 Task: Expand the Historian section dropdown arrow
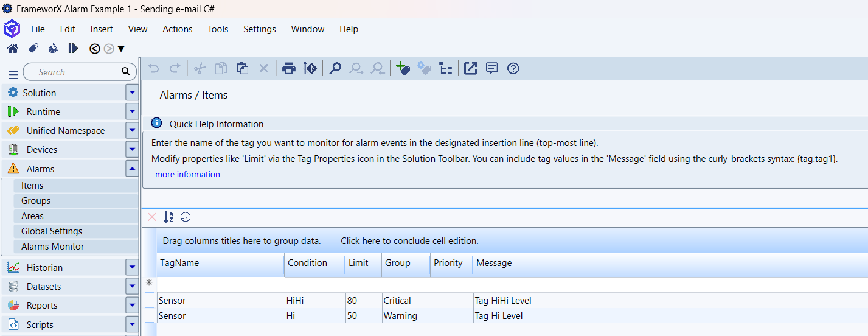pyautogui.click(x=132, y=267)
